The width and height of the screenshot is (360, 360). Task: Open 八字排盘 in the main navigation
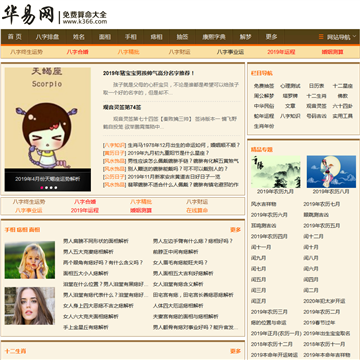[47, 37]
